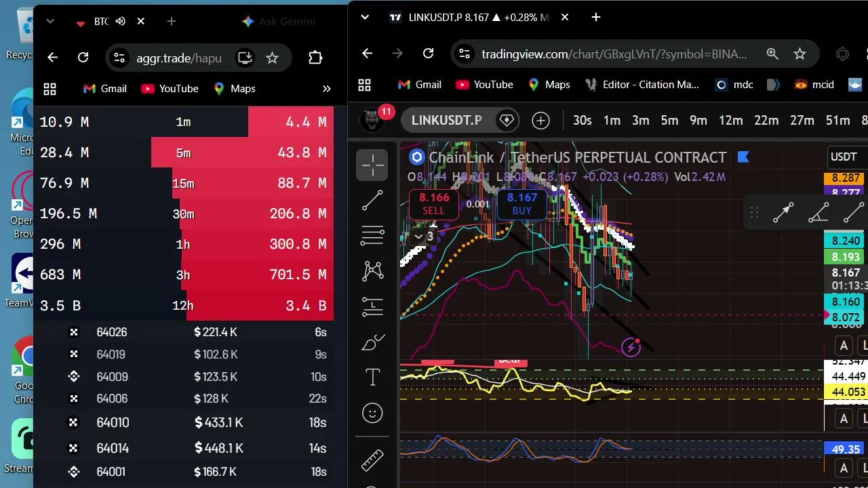Grab the floating drawing toolbar drag handle
Image resolution: width=868 pixels, height=488 pixels.
(754, 213)
